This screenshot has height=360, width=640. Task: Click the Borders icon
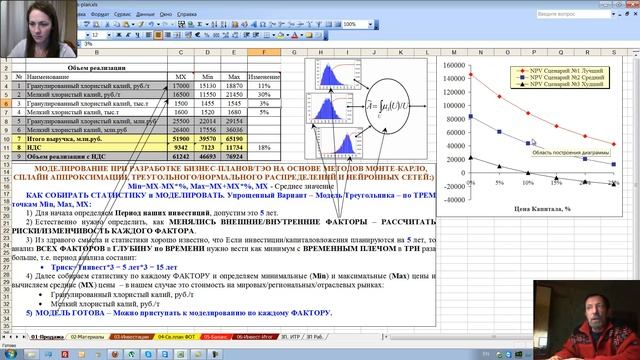[x=266, y=35]
